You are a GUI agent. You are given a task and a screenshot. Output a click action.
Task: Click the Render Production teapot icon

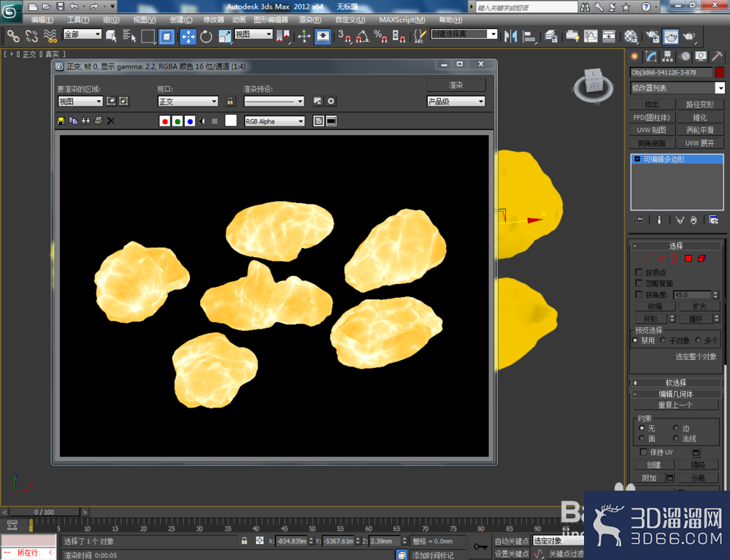pyautogui.click(x=689, y=37)
